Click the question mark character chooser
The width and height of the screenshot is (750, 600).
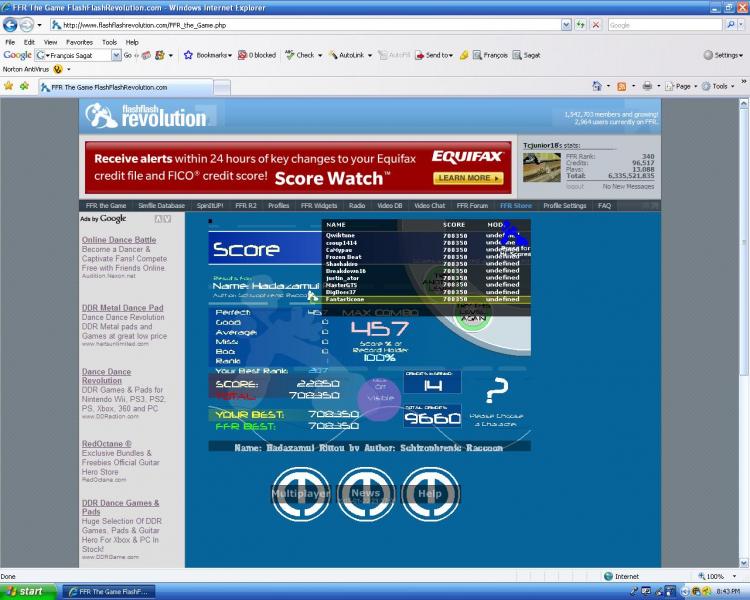click(x=495, y=390)
